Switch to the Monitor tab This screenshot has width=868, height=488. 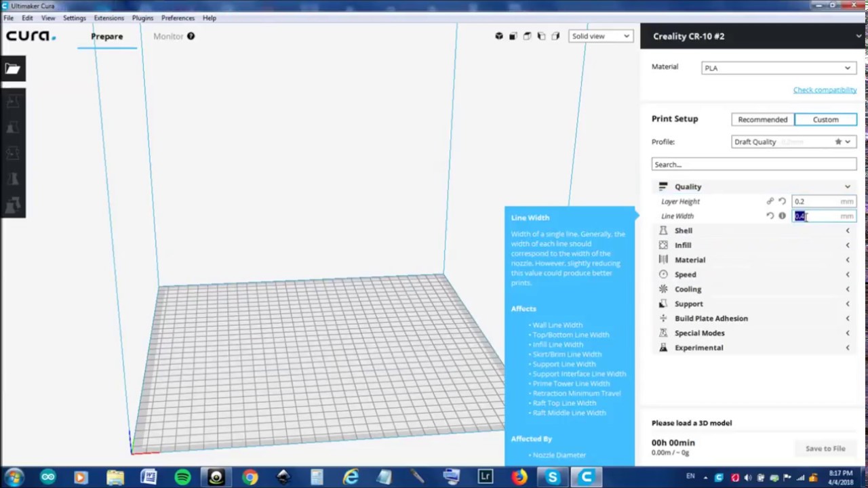[168, 36]
